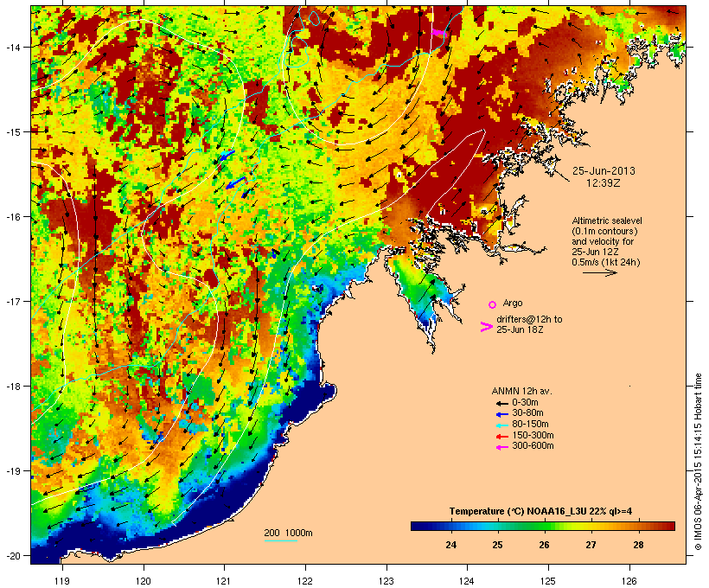
Task: Click the temperature color bar
Action: pos(543,526)
